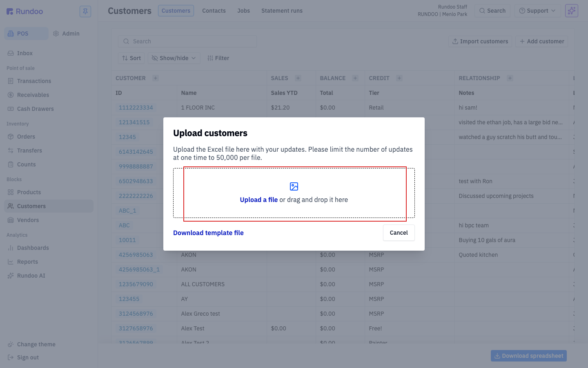Go to Orders in the sidebar
This screenshot has height=368, width=588.
tap(49, 137)
